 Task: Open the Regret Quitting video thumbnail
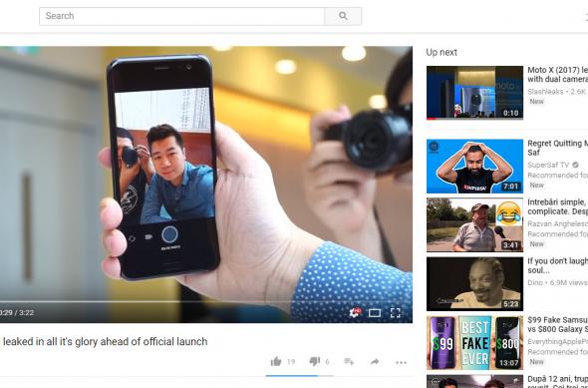click(x=474, y=167)
